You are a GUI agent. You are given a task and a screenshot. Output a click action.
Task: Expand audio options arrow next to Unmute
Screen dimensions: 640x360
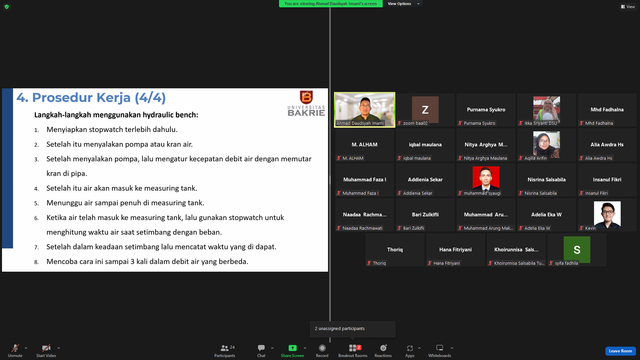[26, 348]
